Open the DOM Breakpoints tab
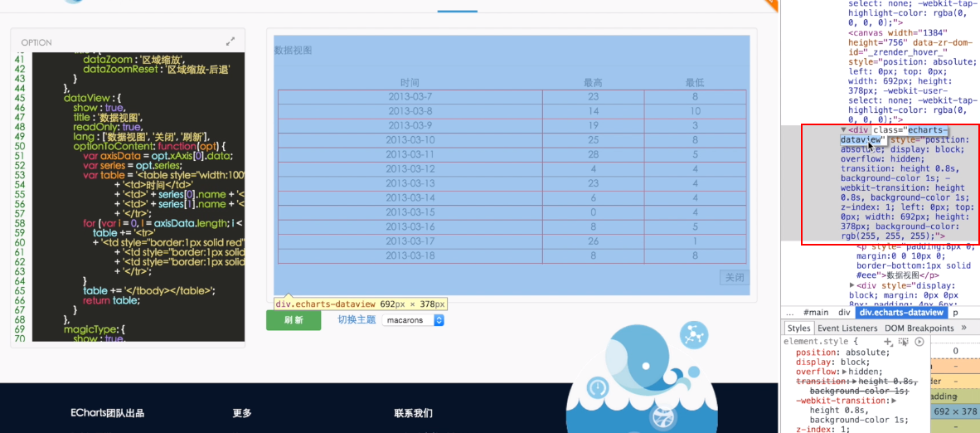The height and width of the screenshot is (433, 980). (x=919, y=328)
